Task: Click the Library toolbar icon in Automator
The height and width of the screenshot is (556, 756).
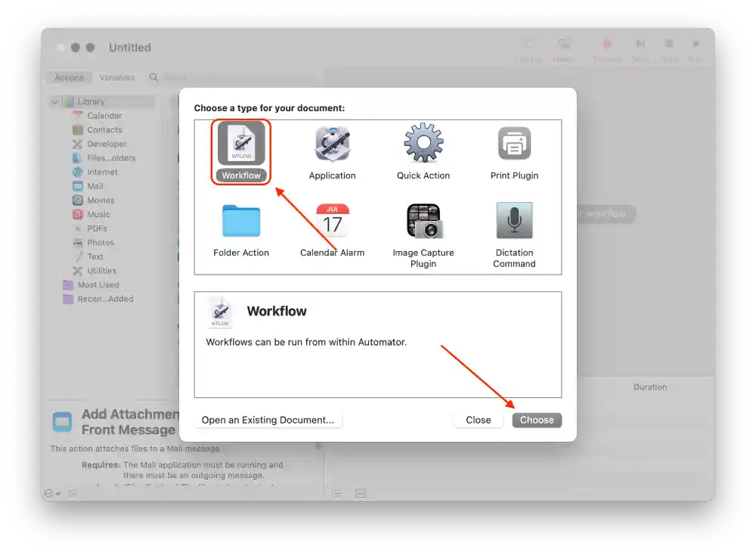Action: (x=528, y=44)
